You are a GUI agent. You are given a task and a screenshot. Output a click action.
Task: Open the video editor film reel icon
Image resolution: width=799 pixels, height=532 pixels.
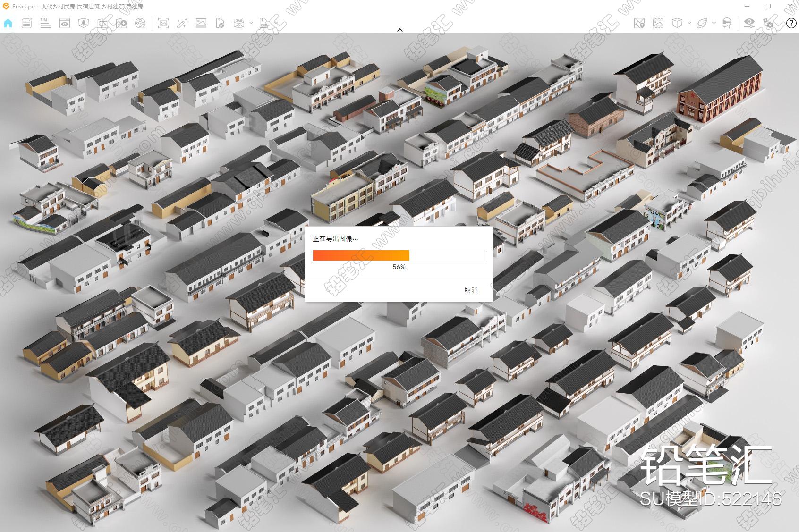tap(140, 23)
